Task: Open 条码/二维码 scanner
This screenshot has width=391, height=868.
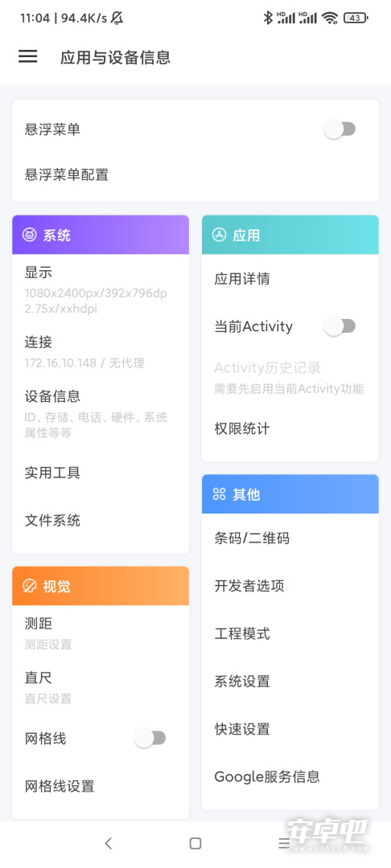Action: 290,538
